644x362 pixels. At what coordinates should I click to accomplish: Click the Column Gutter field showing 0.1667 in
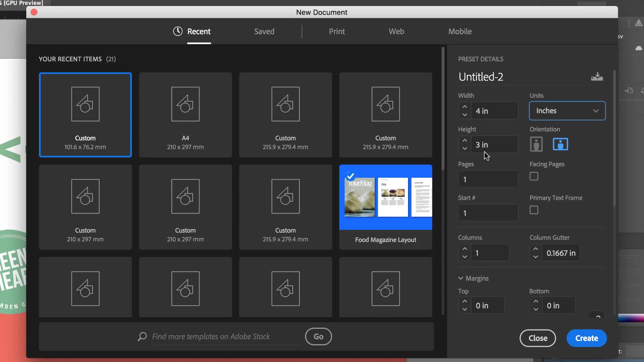561,253
